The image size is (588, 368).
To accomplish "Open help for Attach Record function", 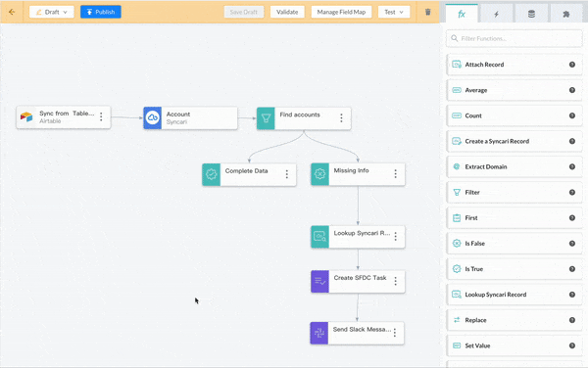I will click(x=572, y=65).
